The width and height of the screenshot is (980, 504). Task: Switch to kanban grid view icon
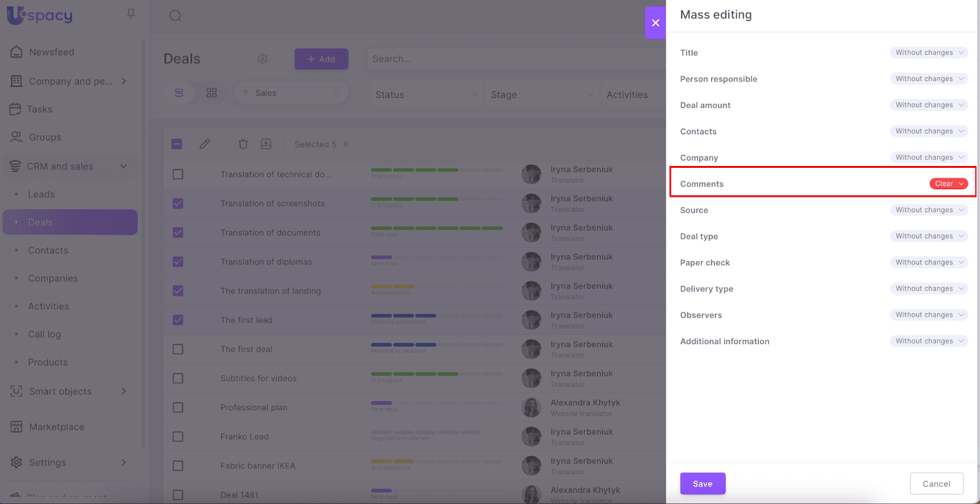point(212,93)
